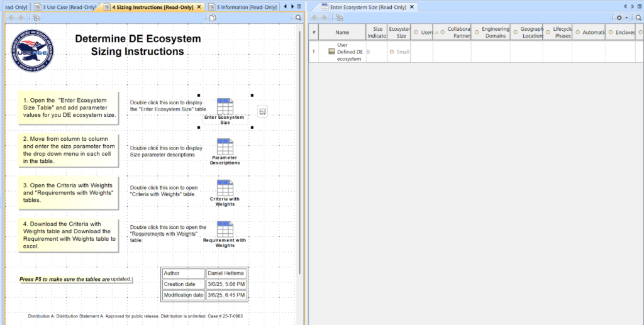Close the 4 Sizing Instructions tab

(x=199, y=7)
